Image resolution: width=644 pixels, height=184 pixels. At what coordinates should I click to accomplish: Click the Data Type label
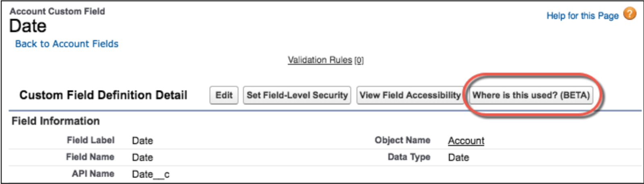(409, 157)
